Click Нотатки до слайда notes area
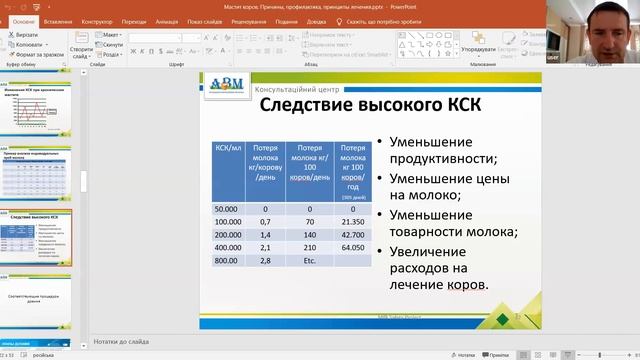 (121, 342)
